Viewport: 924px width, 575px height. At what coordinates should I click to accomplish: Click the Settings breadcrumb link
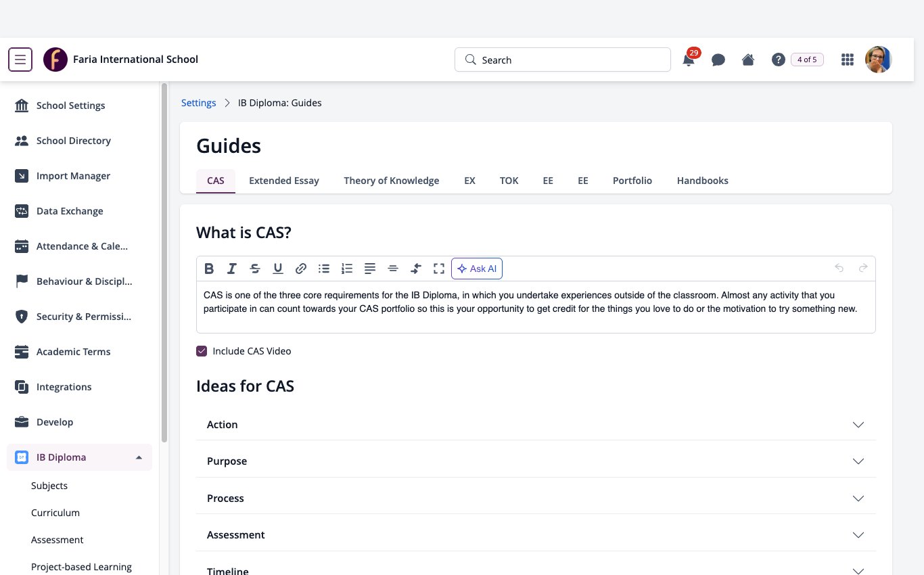[199, 103]
